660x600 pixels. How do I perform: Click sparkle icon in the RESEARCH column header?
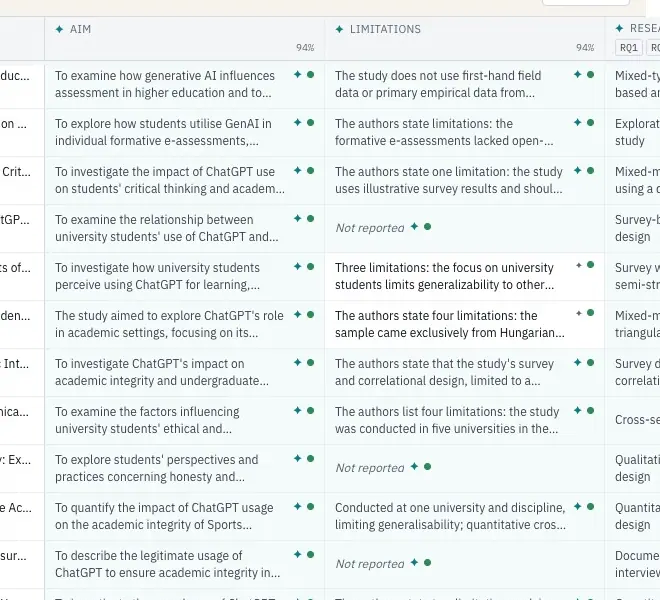tap(619, 28)
